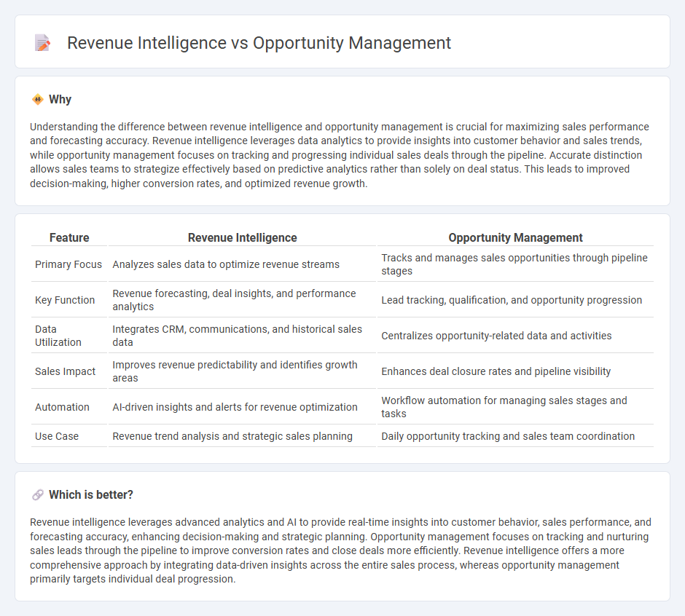The height and width of the screenshot is (616, 685).
Task: Click cell 'Workflow automation for managing sales stages and tasks'
Action: [x=515, y=407]
